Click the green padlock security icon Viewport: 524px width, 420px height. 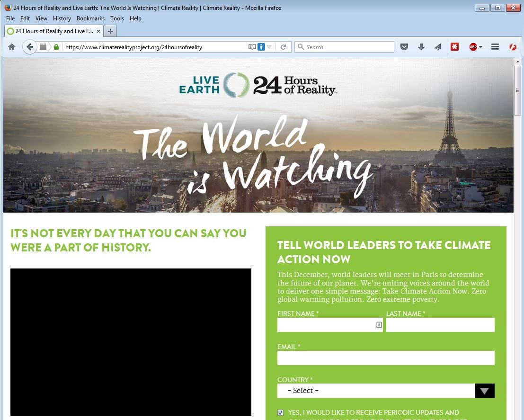[x=56, y=47]
